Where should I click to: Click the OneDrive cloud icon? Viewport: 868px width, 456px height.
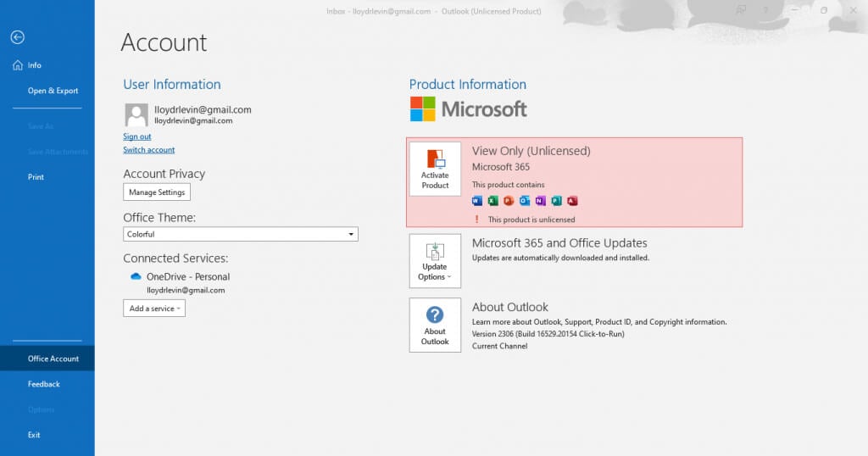coord(136,276)
